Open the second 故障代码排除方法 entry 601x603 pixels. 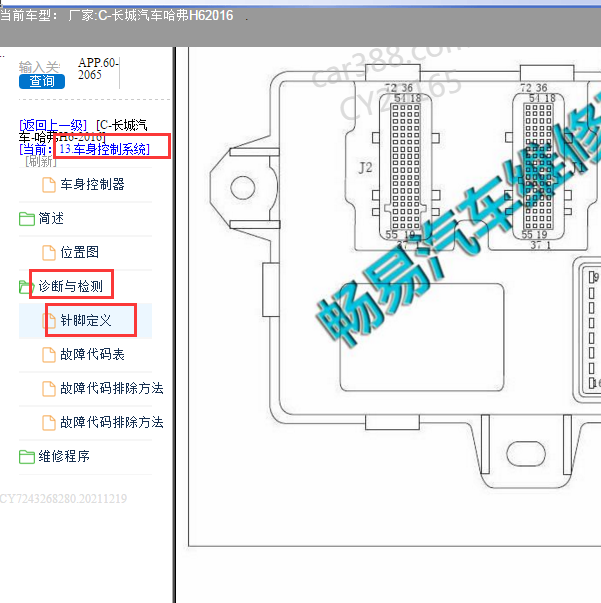(x=112, y=422)
